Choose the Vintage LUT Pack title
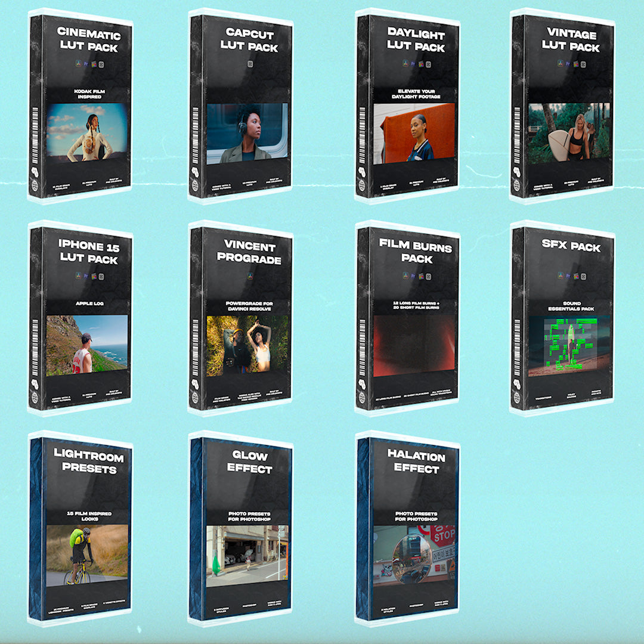The image size is (644, 644). tap(570, 39)
